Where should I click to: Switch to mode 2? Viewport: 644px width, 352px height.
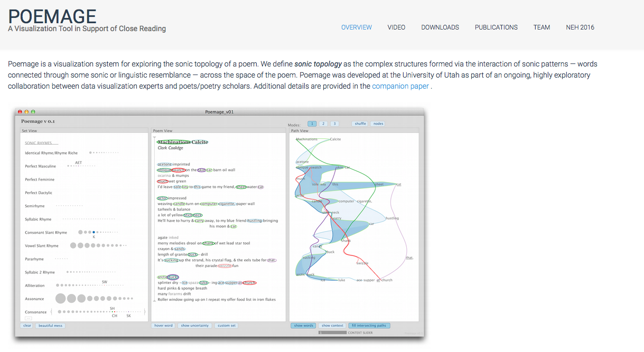coord(323,123)
